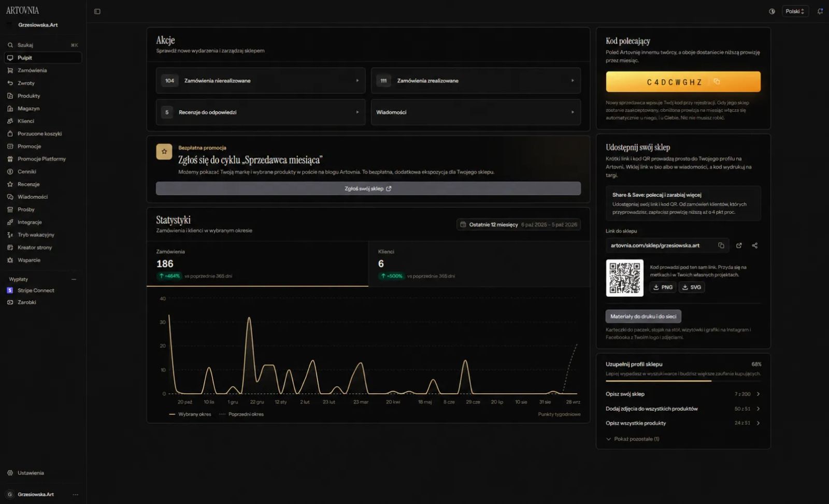This screenshot has width=829, height=504.
Task: Open the Ostatnie 12 miesięcy date range picker
Action: pyautogui.click(x=518, y=225)
